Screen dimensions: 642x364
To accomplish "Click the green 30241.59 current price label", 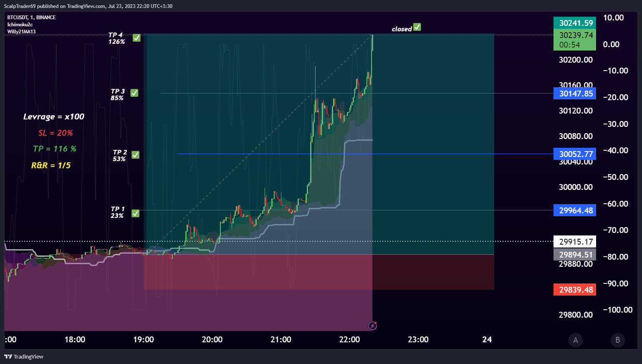I will click(575, 23).
